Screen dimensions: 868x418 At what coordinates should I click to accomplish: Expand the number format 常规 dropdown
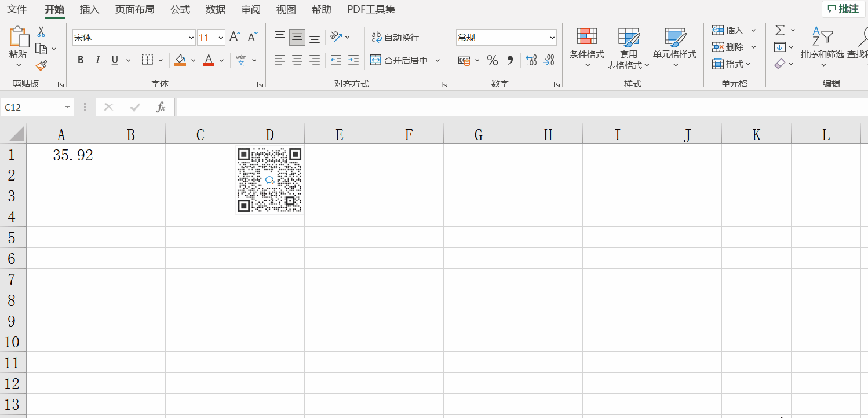(x=552, y=37)
